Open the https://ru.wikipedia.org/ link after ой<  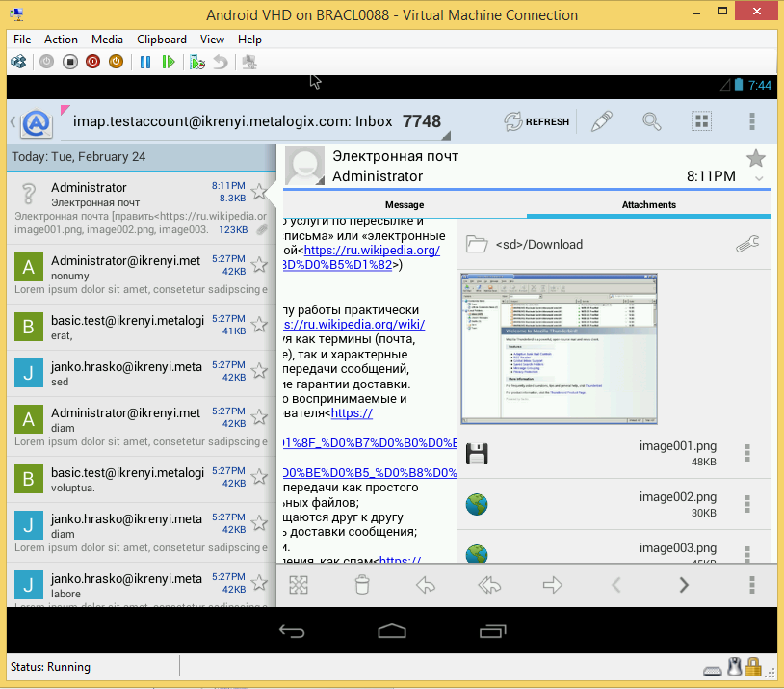click(372, 251)
